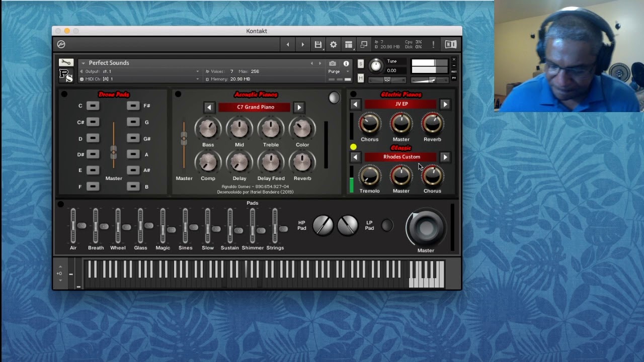Click the LP Pad filter knob
This screenshot has width=644, height=362.
(x=348, y=225)
